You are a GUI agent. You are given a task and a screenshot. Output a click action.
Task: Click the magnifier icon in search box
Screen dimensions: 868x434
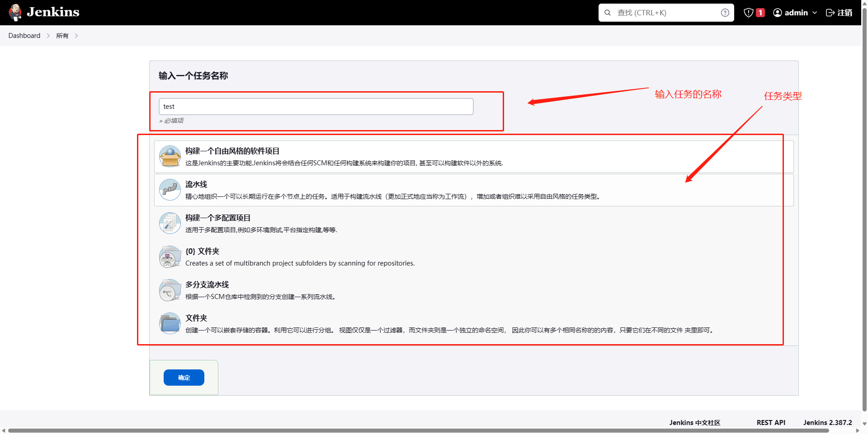pyautogui.click(x=608, y=13)
